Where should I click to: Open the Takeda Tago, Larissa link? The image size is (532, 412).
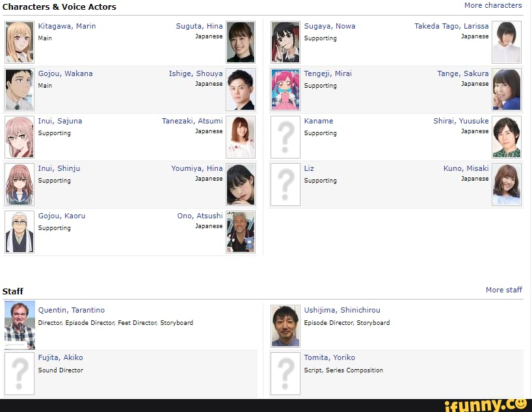(x=451, y=26)
